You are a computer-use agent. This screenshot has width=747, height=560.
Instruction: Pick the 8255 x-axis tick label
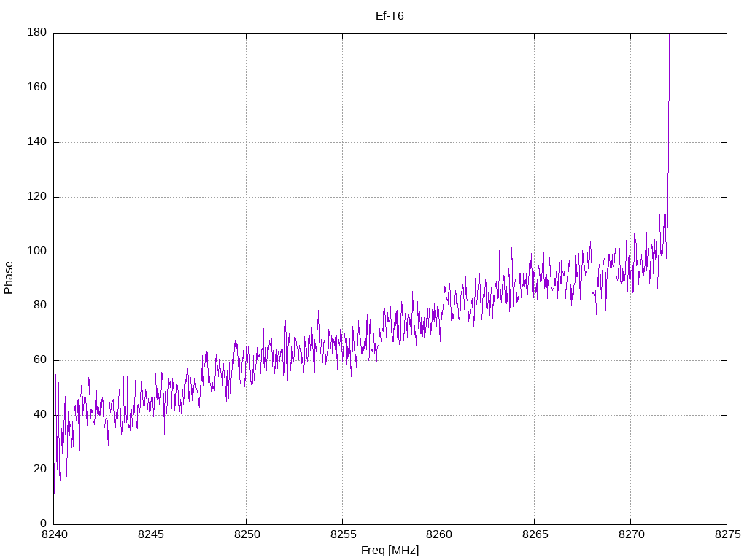342,536
